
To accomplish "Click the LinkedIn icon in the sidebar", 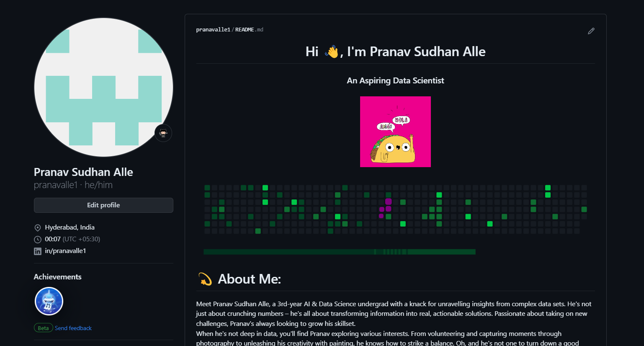I will click(x=38, y=251).
